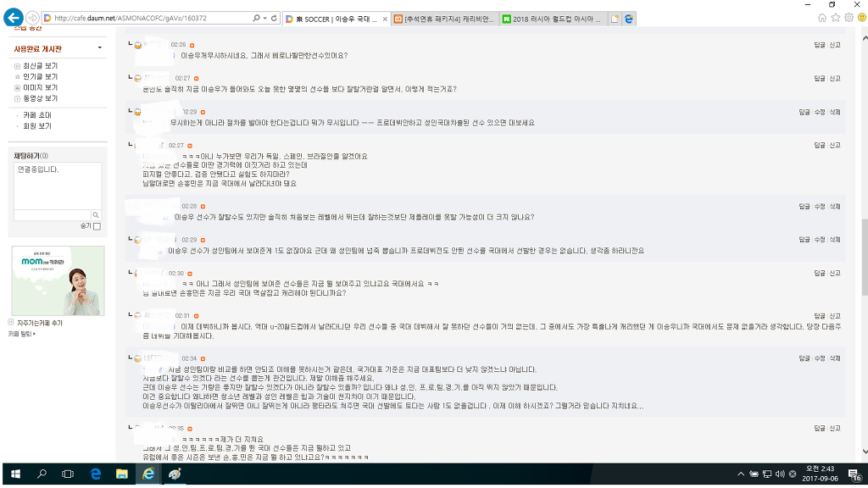868x488 pixels.
Task: Click 수정 on the 02:29 무시하는게 comment
Action: pos(820,113)
